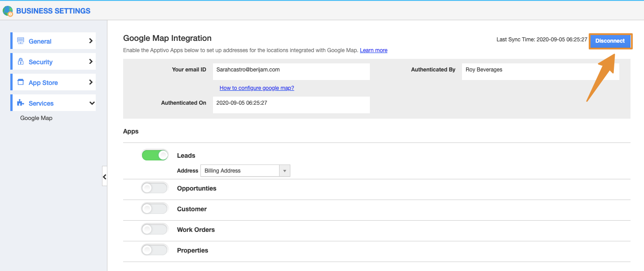Image resolution: width=644 pixels, height=271 pixels.
Task: Click the Security padlock icon
Action: [20, 62]
